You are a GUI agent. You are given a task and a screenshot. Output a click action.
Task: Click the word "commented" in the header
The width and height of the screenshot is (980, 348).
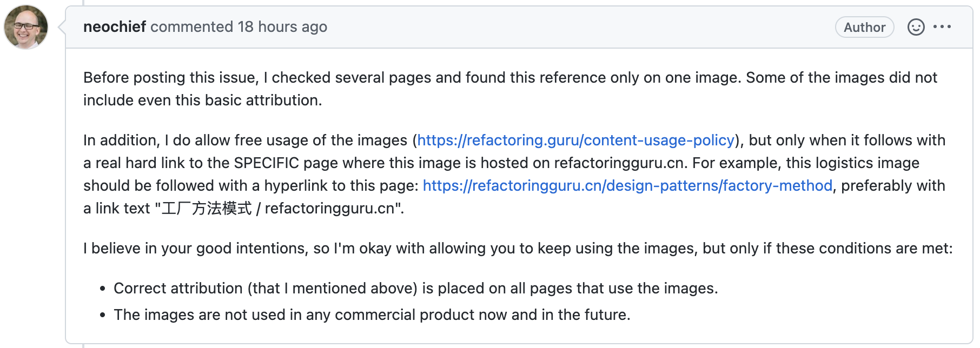[x=192, y=26]
